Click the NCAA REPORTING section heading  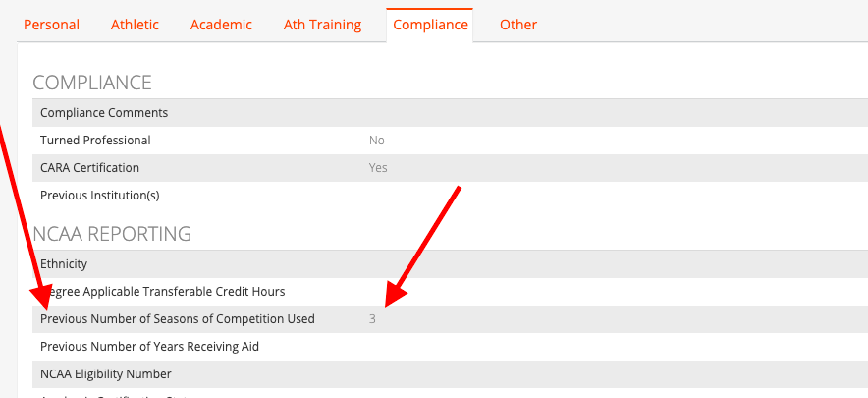coord(112,234)
